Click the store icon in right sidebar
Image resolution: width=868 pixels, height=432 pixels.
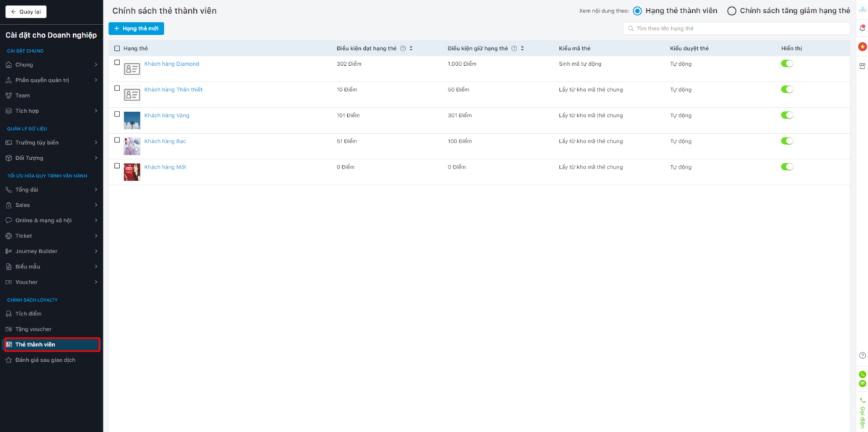(862, 66)
